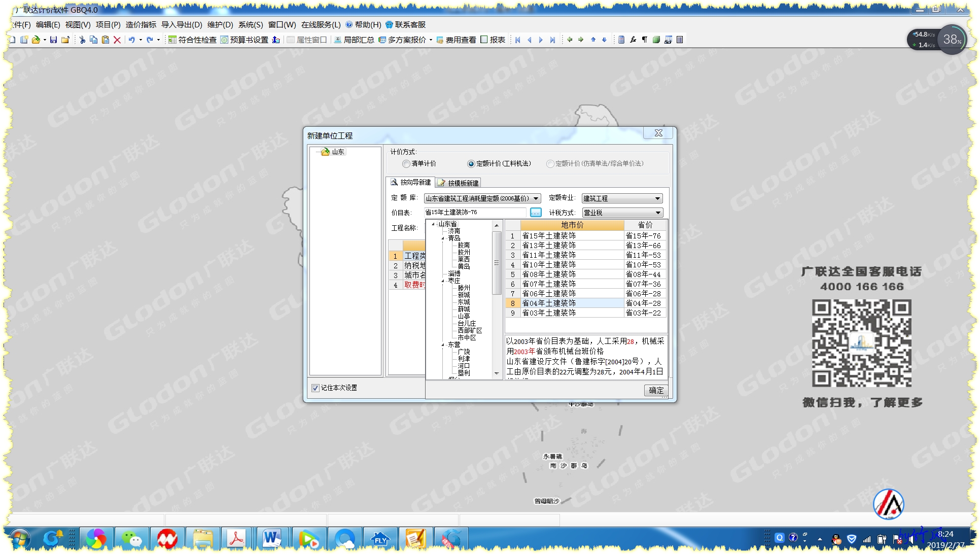Click the paragraph mark icon
Viewport: 980px width, 554px height.
(x=645, y=40)
